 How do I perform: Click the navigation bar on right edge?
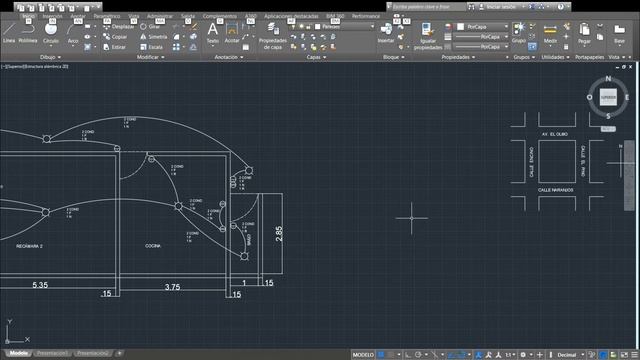click(x=629, y=176)
